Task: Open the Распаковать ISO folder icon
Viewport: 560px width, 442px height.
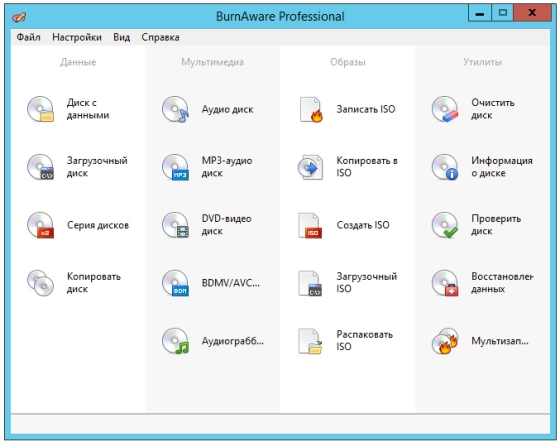Action: (x=310, y=341)
